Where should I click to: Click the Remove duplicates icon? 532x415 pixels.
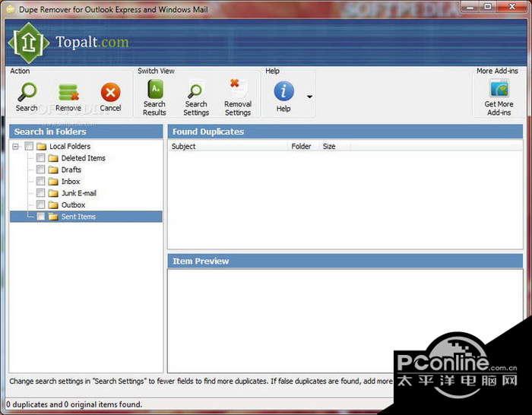pos(68,92)
